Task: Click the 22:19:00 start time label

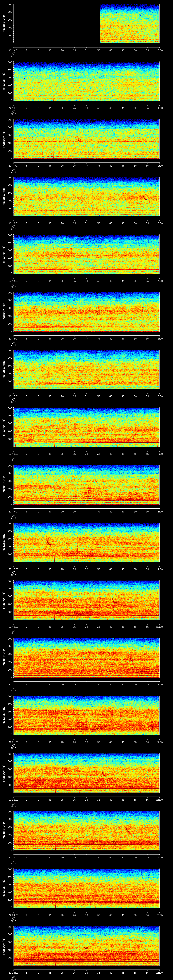Action: [14, 627]
